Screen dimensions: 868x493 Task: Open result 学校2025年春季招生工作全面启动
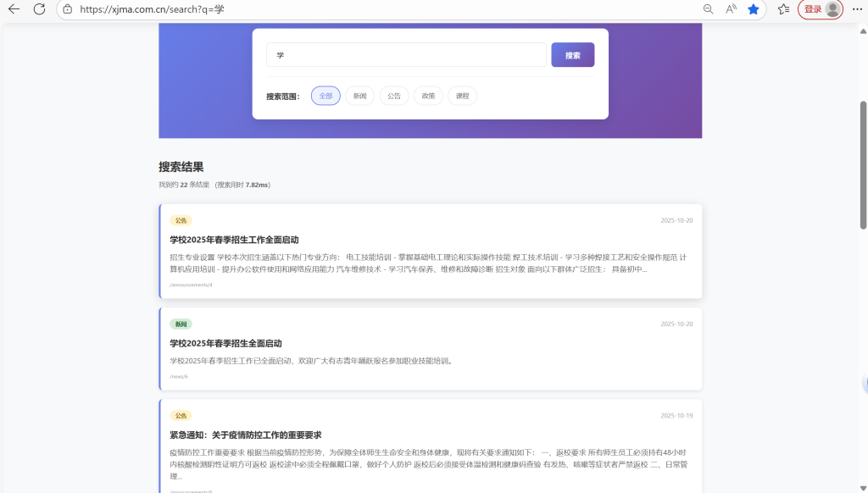[x=234, y=240]
